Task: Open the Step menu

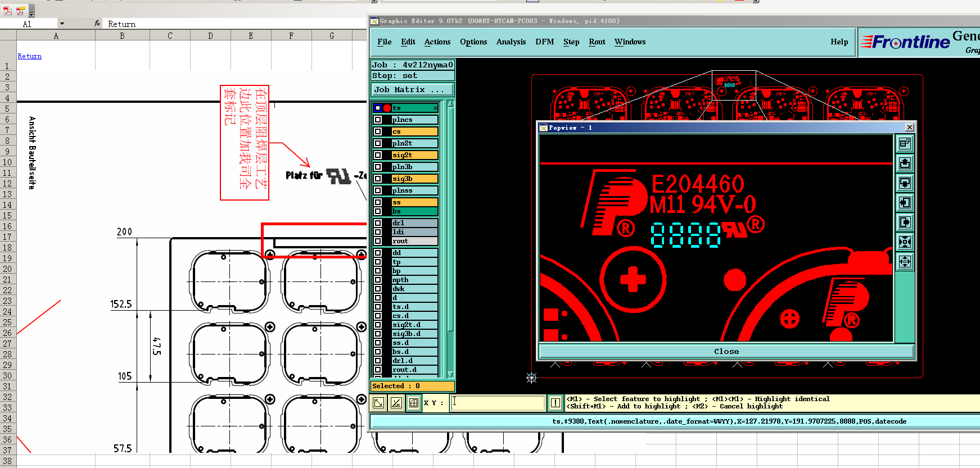Action: pos(571,42)
